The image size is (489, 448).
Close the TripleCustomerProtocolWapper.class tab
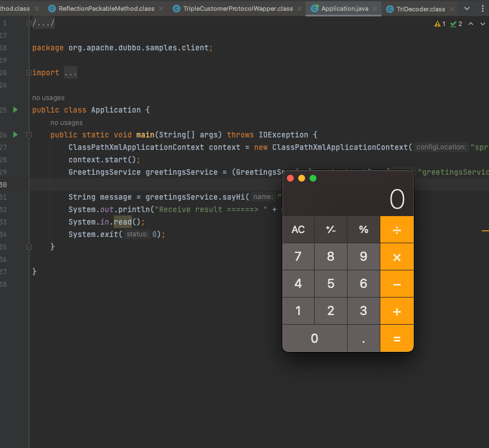299,9
